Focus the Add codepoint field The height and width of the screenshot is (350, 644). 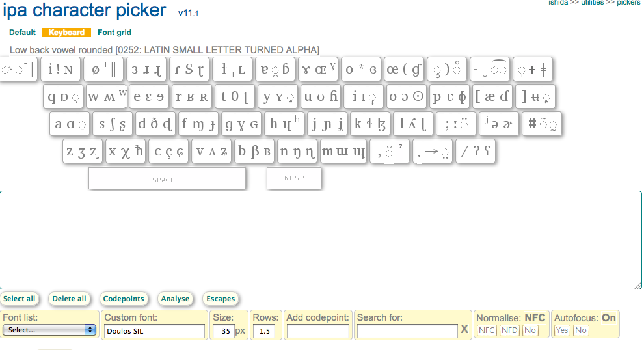pos(318,331)
